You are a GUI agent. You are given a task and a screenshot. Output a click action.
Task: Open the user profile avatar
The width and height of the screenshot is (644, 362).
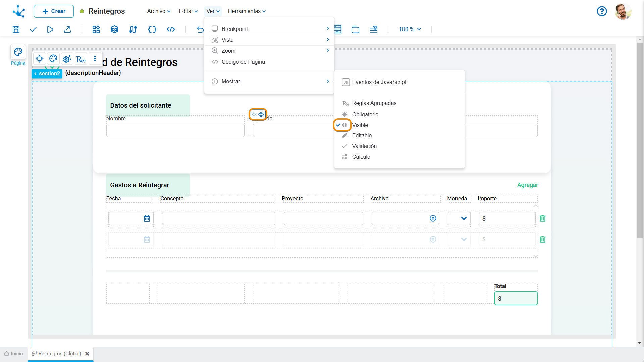623,11
